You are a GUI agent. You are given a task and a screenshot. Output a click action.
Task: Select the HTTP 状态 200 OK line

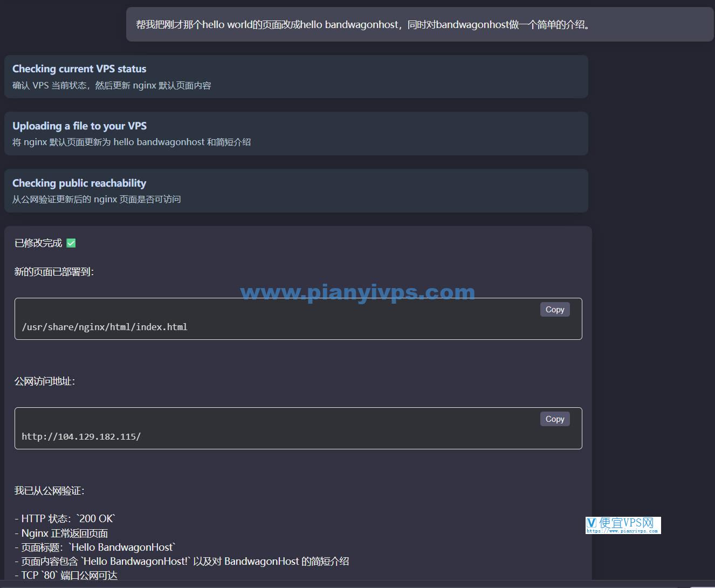(x=65, y=519)
